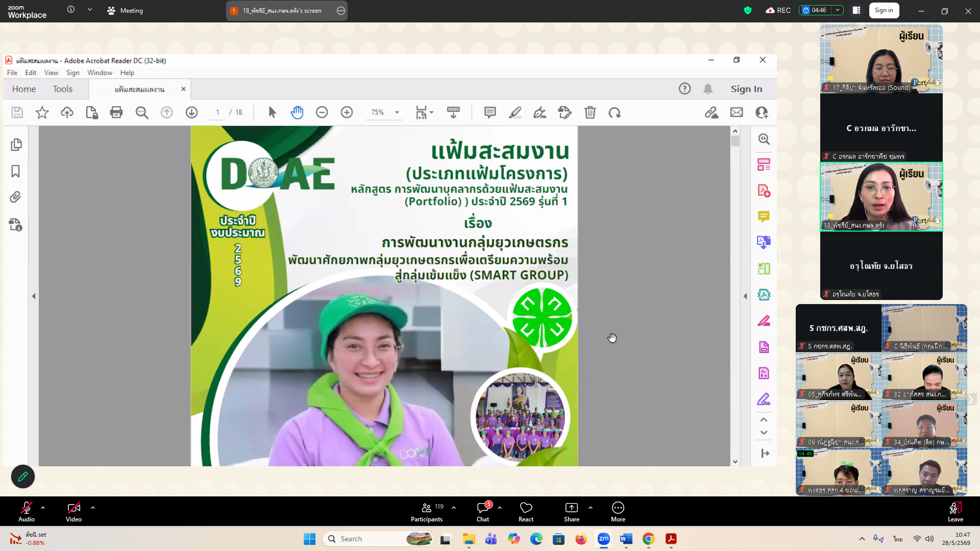This screenshot has height=551, width=980.
Task: Open Zoom layout view toggle icon
Action: click(x=856, y=10)
